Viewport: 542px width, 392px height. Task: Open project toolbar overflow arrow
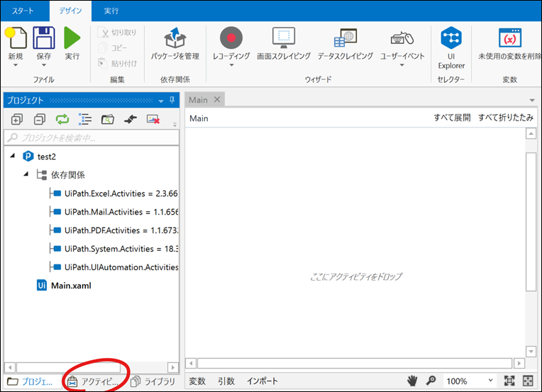[175, 124]
